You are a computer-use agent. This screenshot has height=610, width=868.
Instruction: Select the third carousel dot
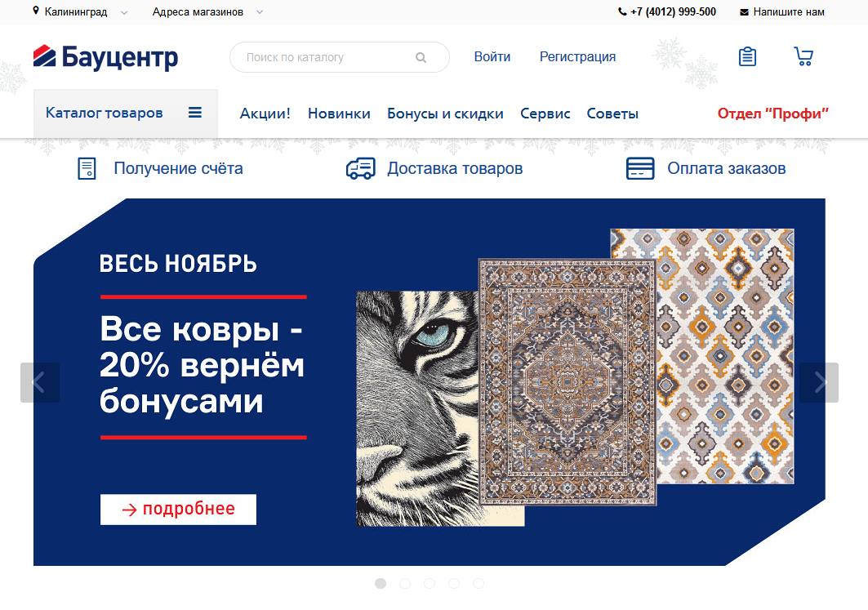pos(430,583)
